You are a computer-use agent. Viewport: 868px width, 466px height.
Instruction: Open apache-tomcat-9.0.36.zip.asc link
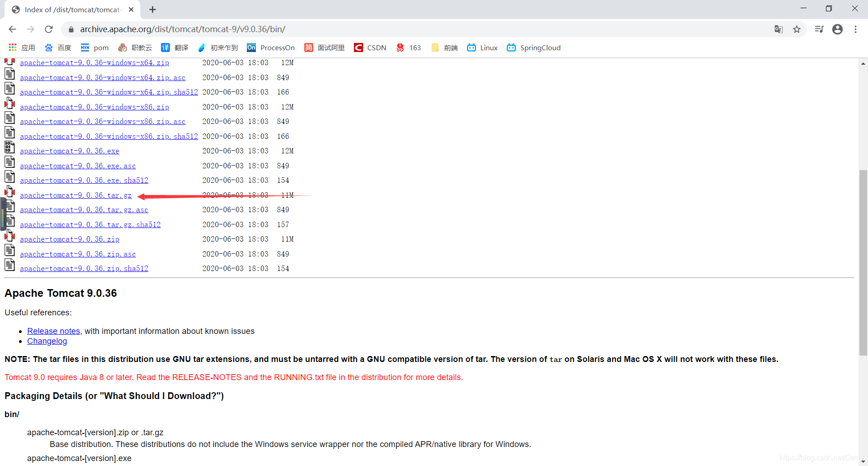[78, 254]
